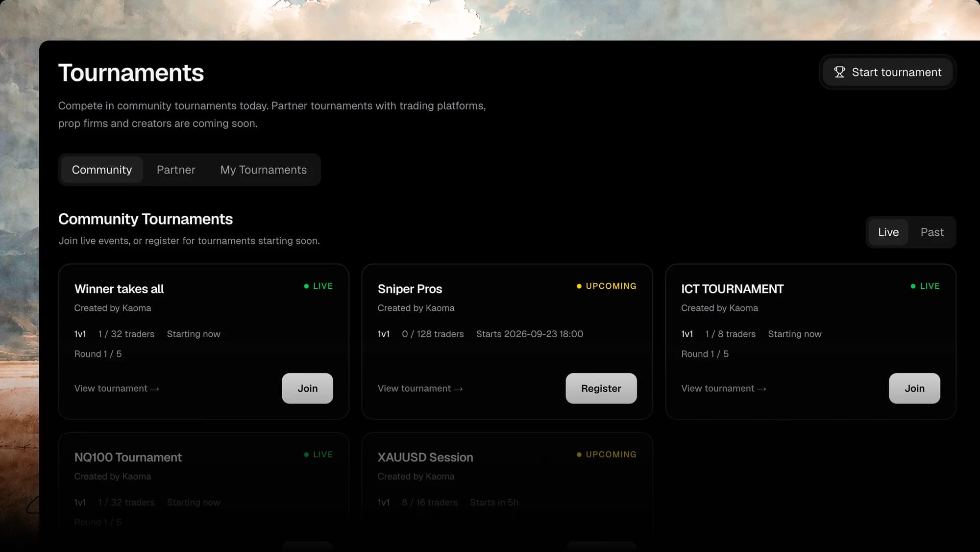Click the trophy icon in Start tournament
980x552 pixels.
839,72
